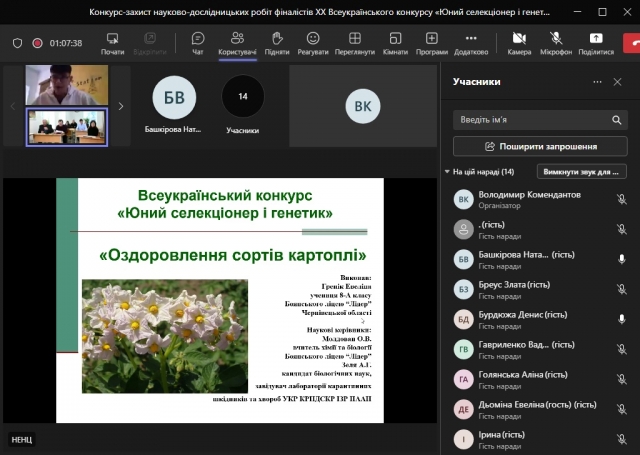Click the Поширити запрошення button
The image size is (640, 455).
point(540,146)
